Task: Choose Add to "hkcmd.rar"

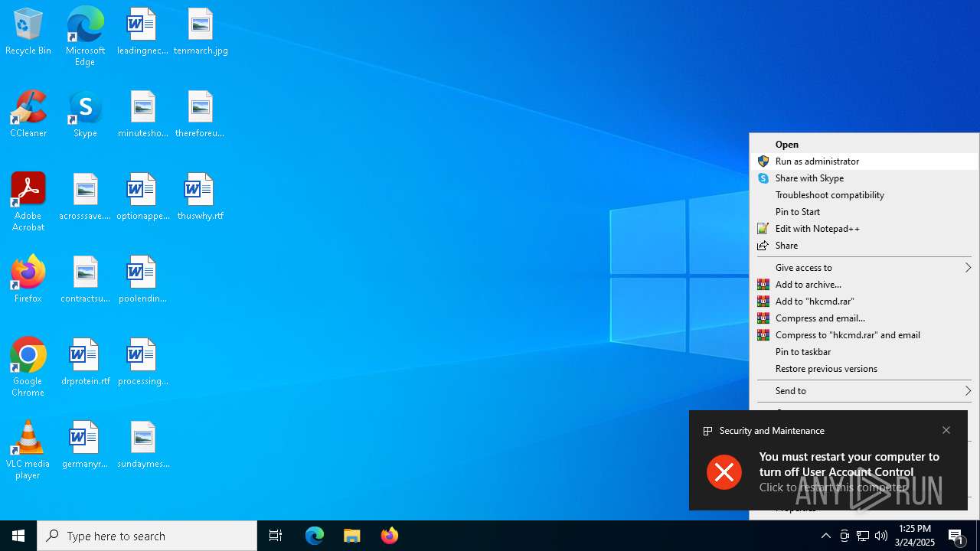Action: tap(864, 302)
